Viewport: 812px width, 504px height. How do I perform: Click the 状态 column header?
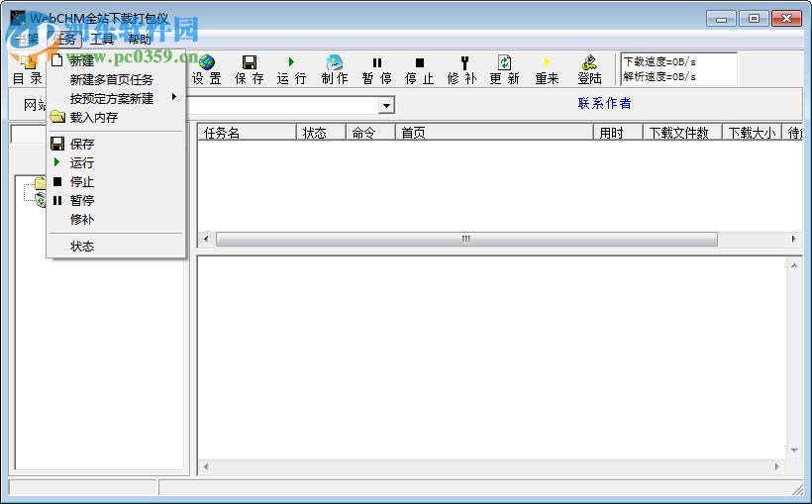[x=321, y=133]
